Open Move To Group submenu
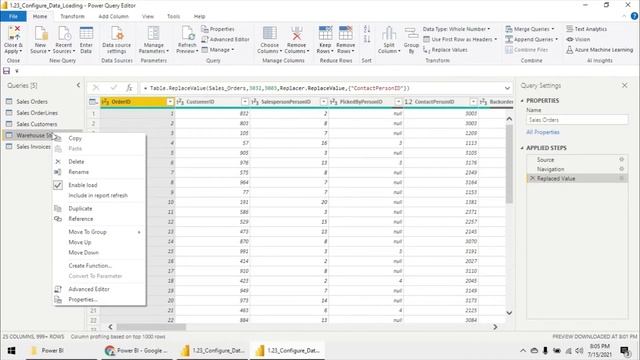The width and height of the screenshot is (640, 360). pos(99,232)
